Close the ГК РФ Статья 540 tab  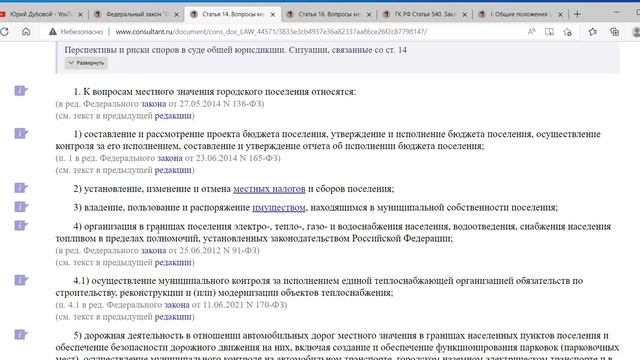(x=464, y=14)
